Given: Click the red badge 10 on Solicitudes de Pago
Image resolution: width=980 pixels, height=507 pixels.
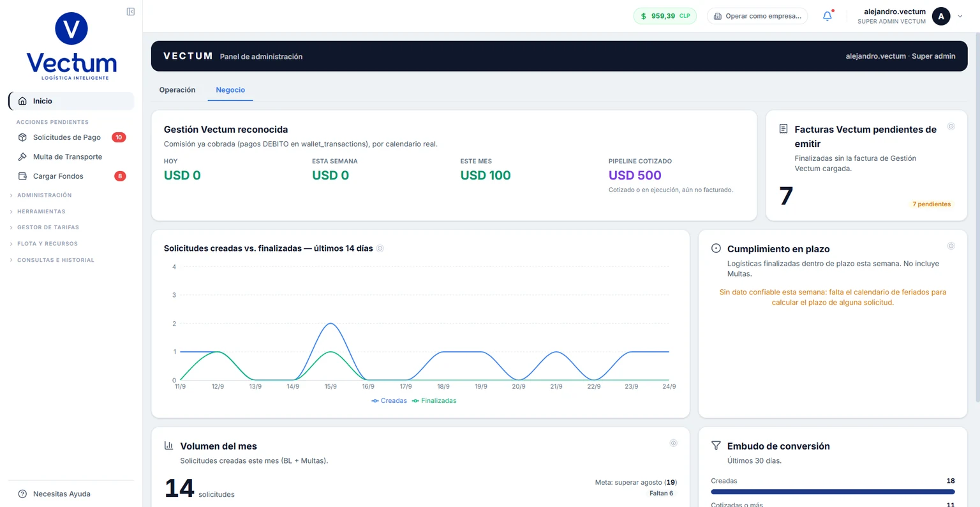Looking at the screenshot, I should tap(119, 137).
